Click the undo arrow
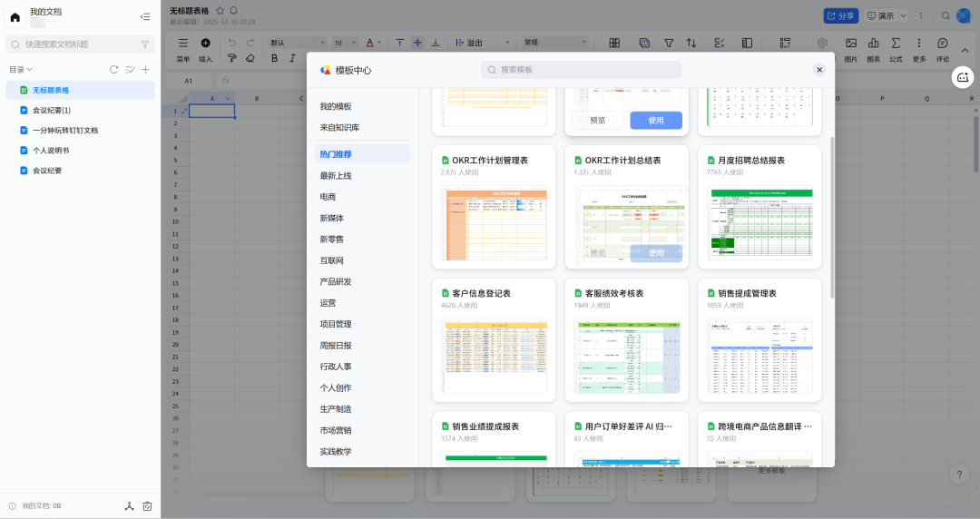The image size is (980, 519). [x=232, y=43]
